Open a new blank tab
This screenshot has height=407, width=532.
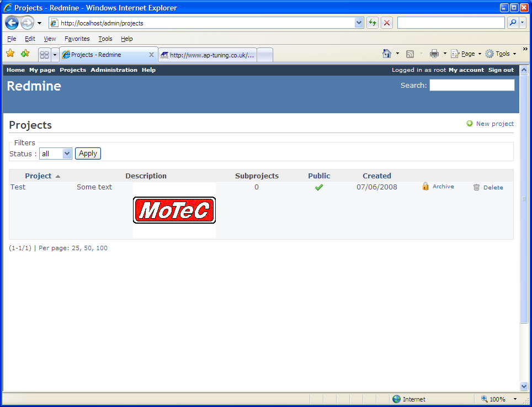point(265,55)
